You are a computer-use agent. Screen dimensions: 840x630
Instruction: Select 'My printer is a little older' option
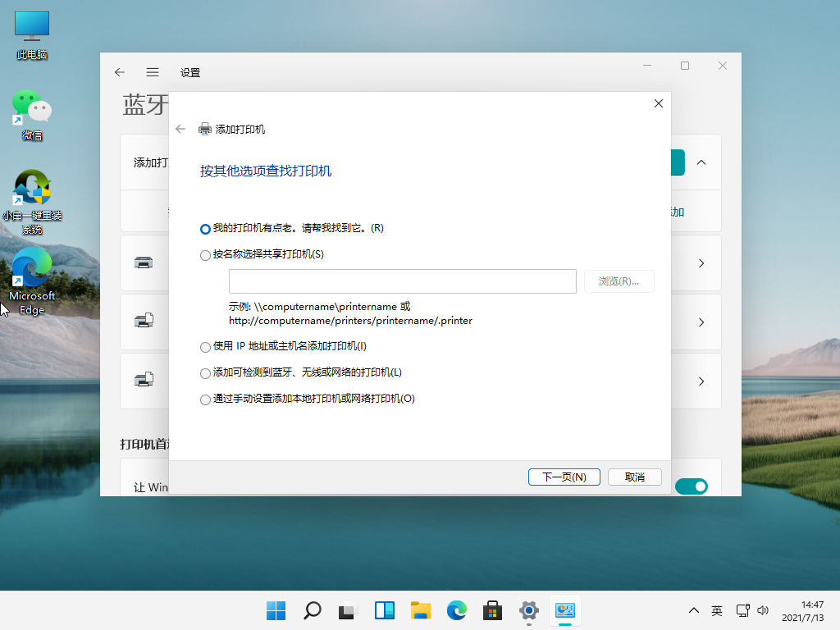point(205,229)
